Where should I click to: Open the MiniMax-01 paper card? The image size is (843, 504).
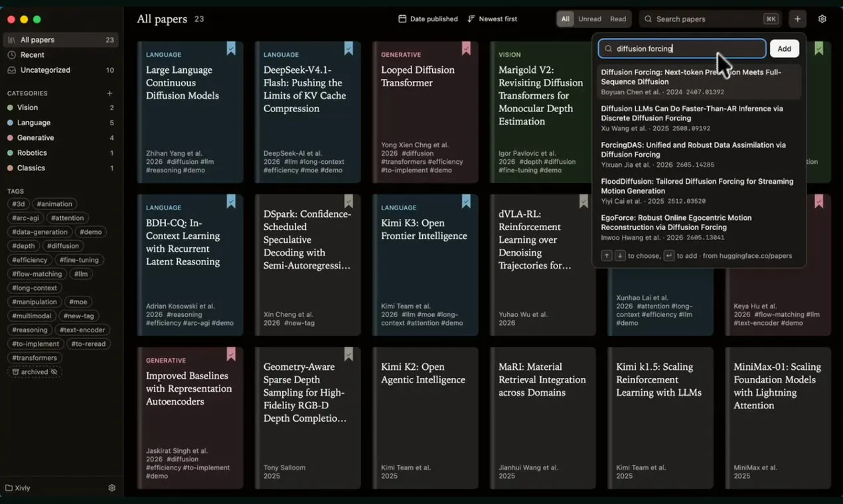778,418
